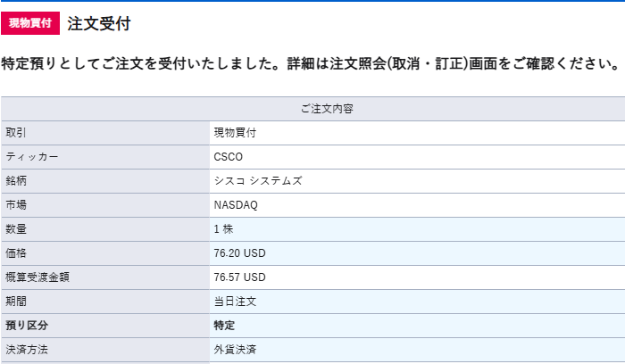Screen dimensions: 625x364
Task: Click the 取引 row label
Action: (17, 133)
